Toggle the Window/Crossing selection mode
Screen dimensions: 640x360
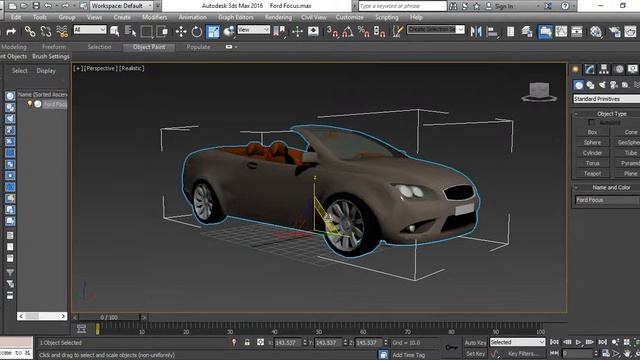point(162,31)
